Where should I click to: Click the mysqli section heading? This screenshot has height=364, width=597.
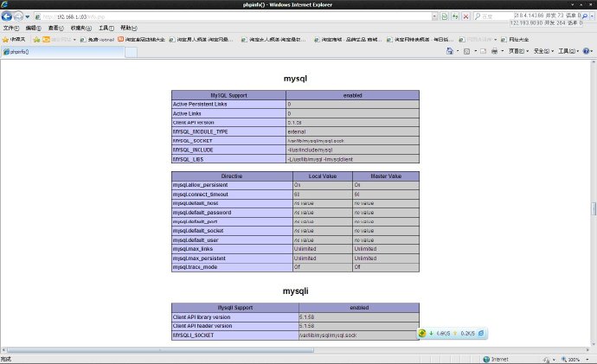click(x=295, y=291)
